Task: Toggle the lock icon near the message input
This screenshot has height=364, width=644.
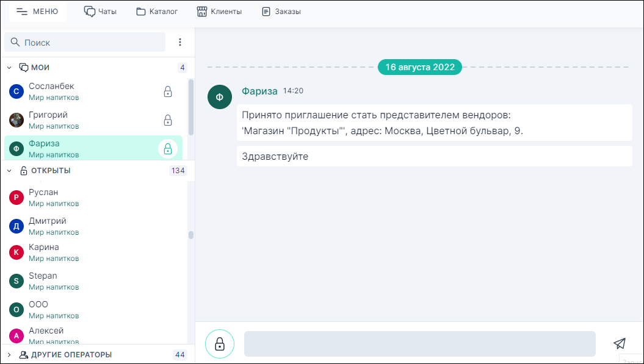Action: pos(220,343)
